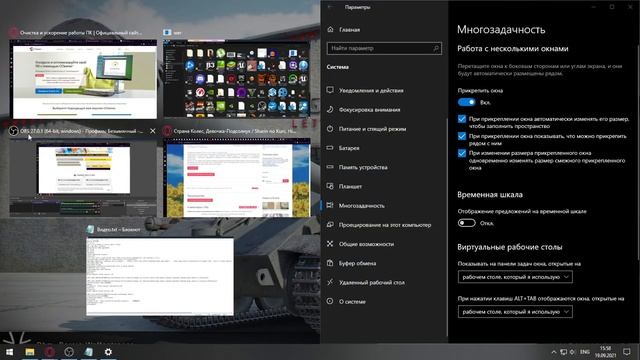Open the ALT+TAB windows dropdown
The width and height of the screenshot is (640, 360).
(515, 311)
